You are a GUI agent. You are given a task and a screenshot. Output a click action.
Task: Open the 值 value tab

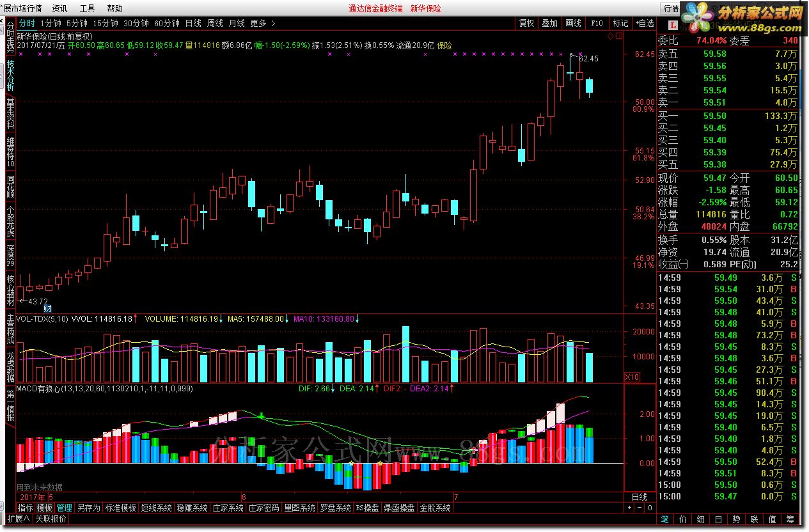tap(773, 519)
